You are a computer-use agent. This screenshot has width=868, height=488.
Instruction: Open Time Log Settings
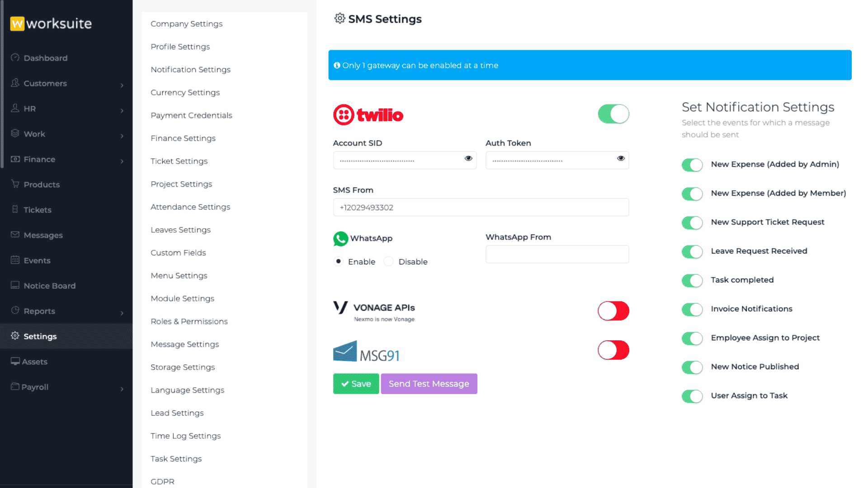click(185, 436)
